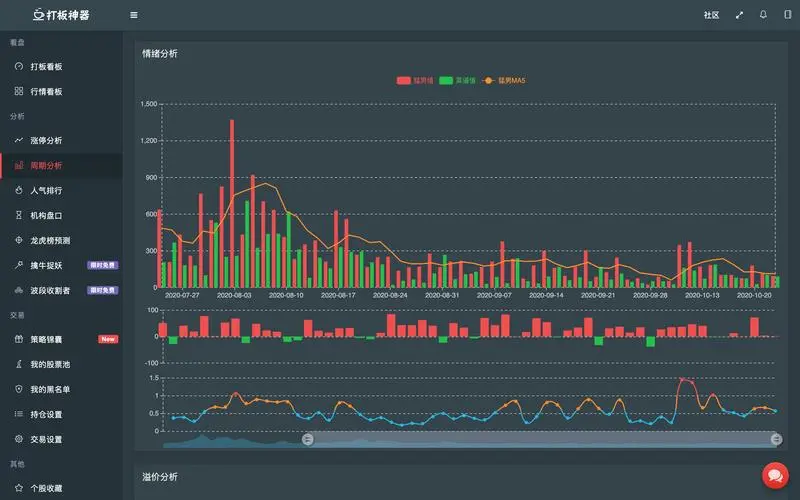Open notifications via the bell icon
The image size is (800, 500).
[x=764, y=15]
